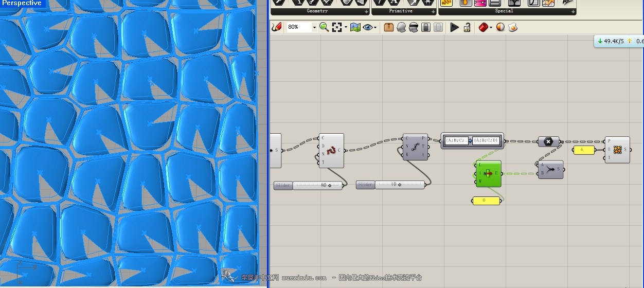644x288 pixels.
Task: Click the slider track showing 10
Action: (400, 185)
